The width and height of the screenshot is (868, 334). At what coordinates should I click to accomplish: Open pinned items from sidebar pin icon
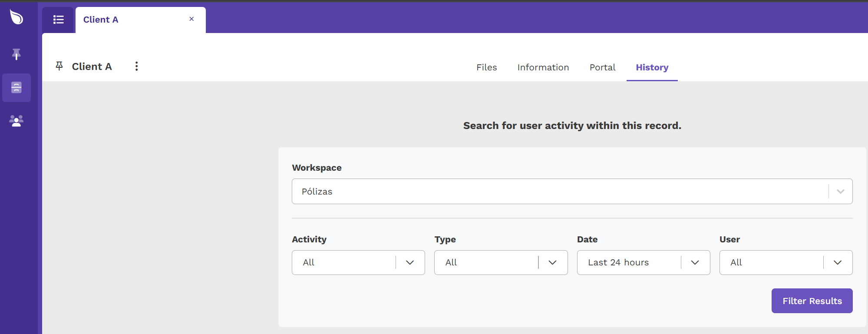[17, 54]
